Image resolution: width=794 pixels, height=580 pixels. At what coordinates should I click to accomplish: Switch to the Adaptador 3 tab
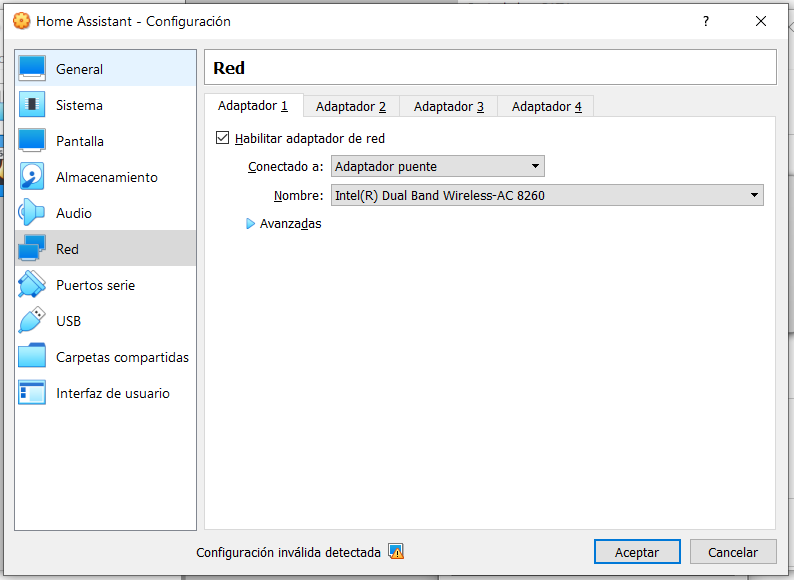pos(448,106)
